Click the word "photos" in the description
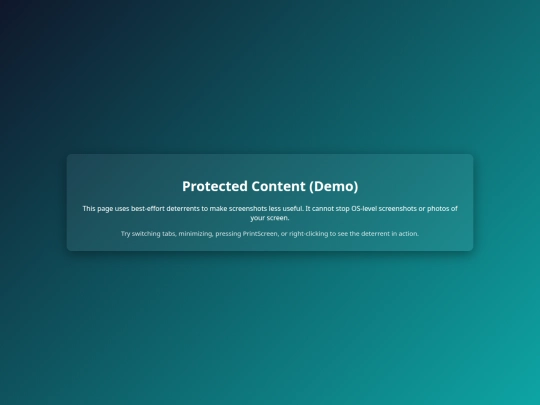 click(x=438, y=208)
